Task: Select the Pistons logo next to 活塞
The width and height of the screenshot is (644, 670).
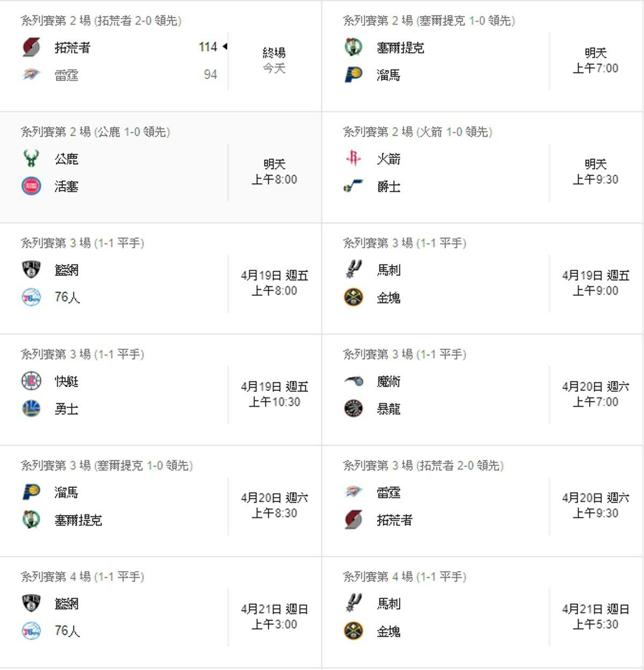Action: click(x=31, y=186)
